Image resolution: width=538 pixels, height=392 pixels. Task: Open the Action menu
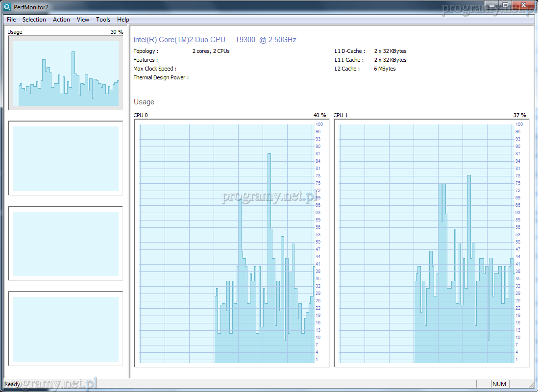coord(61,20)
